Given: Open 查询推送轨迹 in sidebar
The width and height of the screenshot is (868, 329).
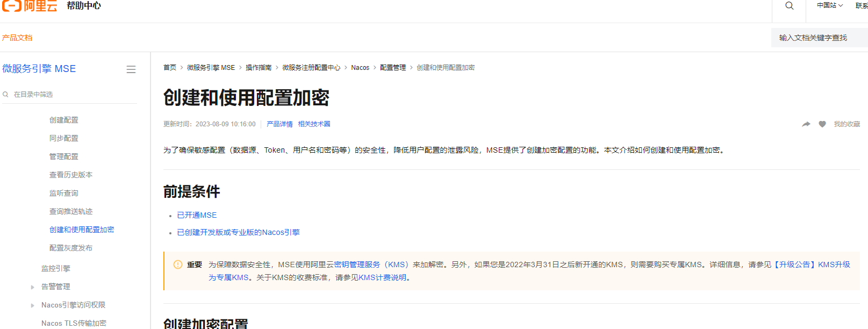Looking at the screenshot, I should [71, 211].
